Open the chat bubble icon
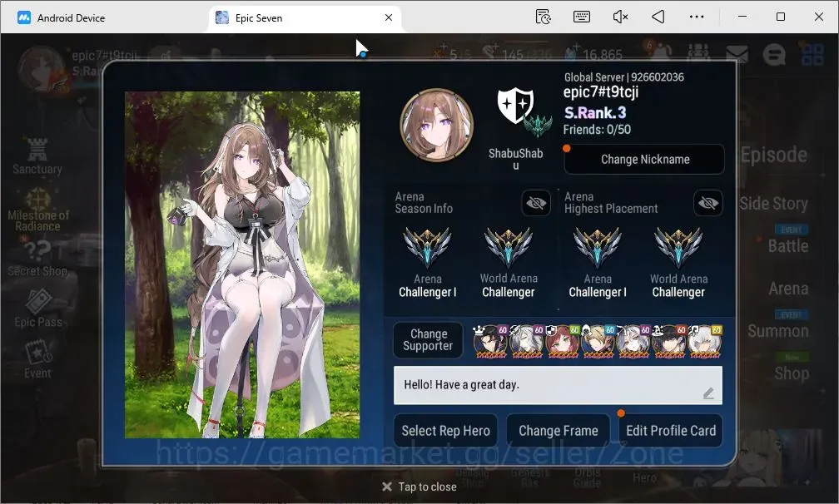This screenshot has width=839, height=504. click(x=774, y=54)
